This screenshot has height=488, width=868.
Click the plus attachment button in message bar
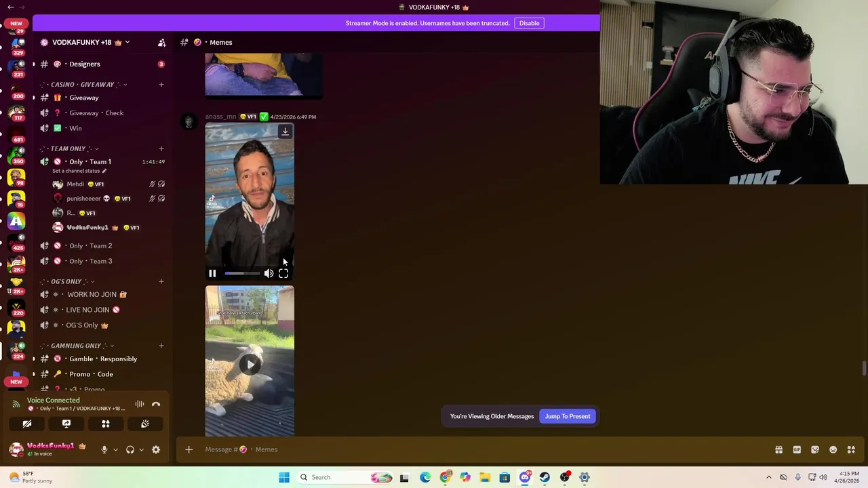[189, 449]
